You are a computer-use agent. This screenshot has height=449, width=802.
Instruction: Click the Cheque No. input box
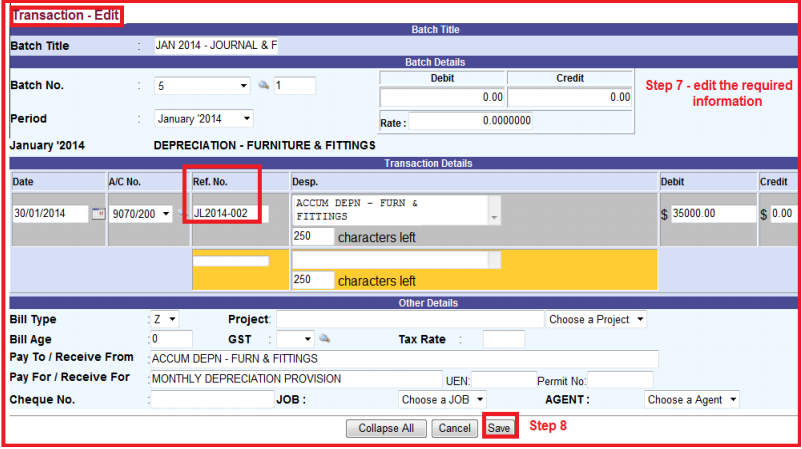(211, 399)
